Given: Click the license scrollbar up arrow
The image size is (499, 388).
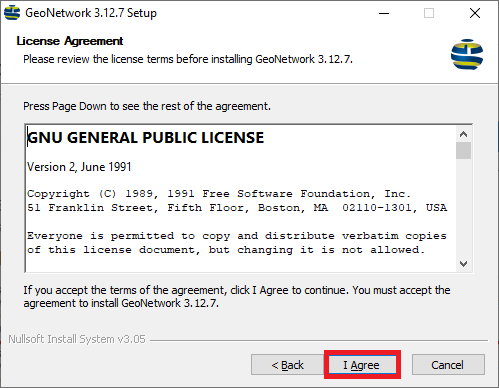Looking at the screenshot, I should pyautogui.click(x=463, y=134).
